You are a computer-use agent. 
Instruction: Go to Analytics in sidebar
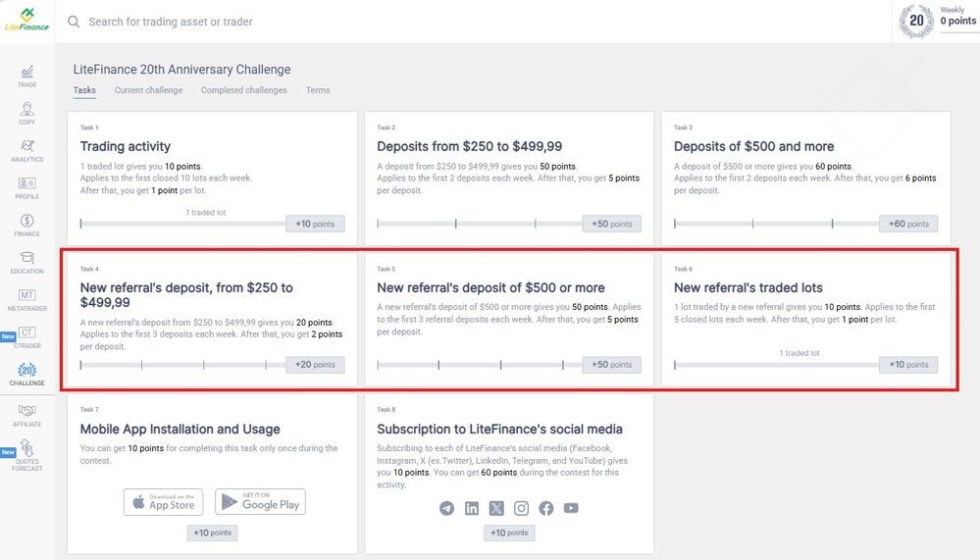click(26, 151)
